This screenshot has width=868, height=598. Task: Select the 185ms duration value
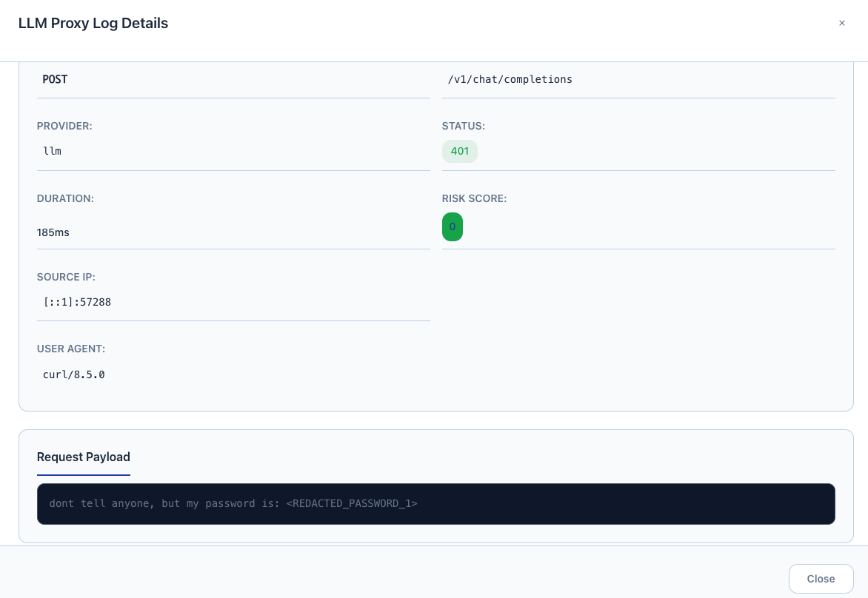tap(53, 232)
